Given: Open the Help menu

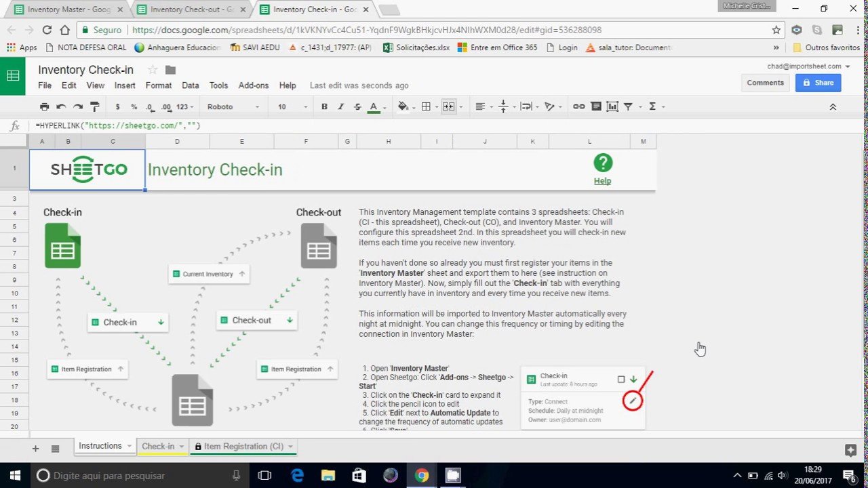Looking at the screenshot, I should point(288,85).
